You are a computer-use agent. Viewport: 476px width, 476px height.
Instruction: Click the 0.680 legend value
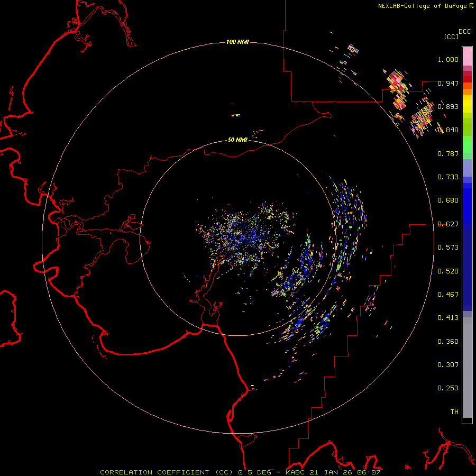coord(448,200)
